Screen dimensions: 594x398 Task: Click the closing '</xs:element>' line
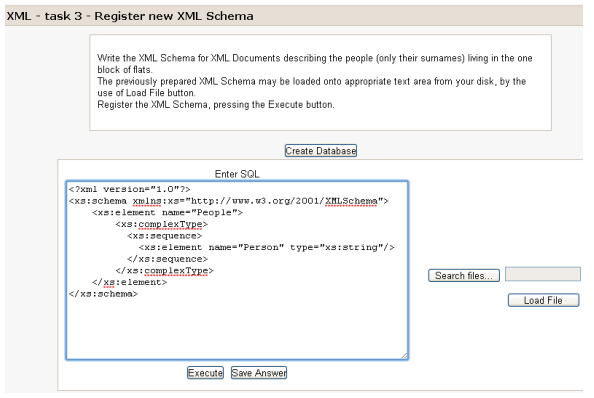129,283
